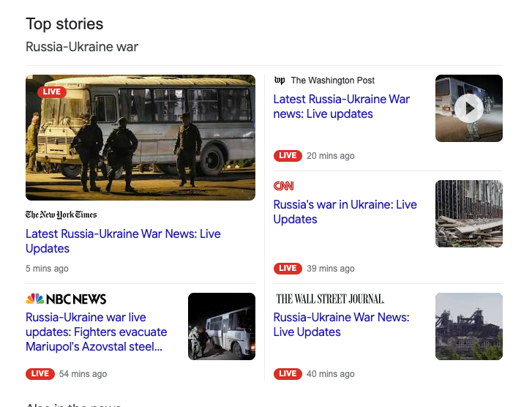Click the WSJ steel plant thumbnail
The width and height of the screenshot is (532, 407).
[x=468, y=326]
